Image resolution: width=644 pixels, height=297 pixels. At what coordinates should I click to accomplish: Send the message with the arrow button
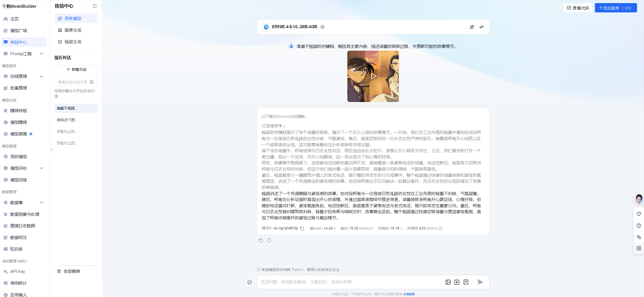point(480,282)
